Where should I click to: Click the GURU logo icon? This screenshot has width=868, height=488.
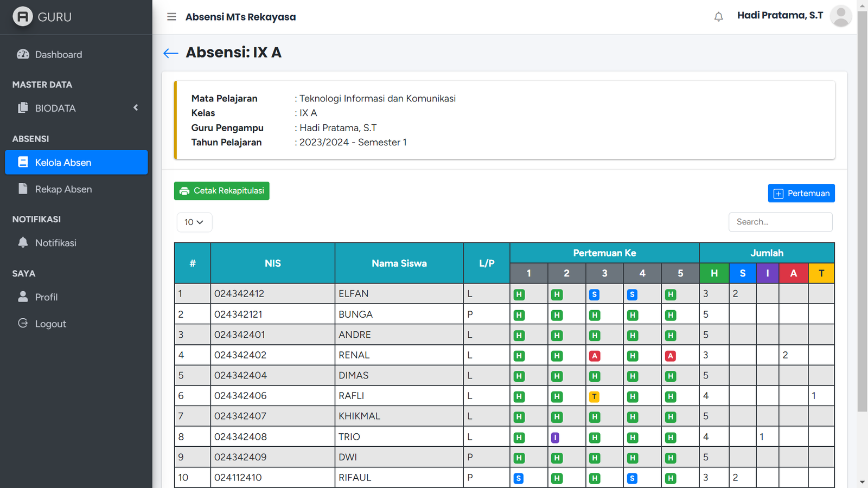pyautogui.click(x=23, y=17)
